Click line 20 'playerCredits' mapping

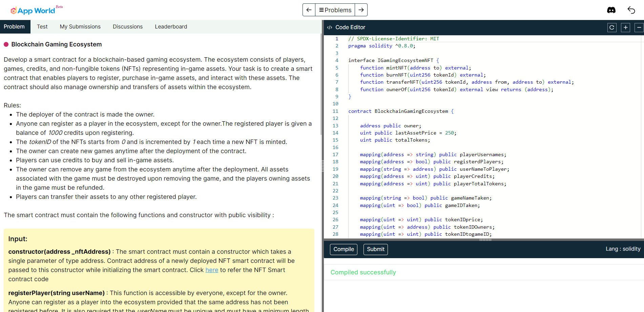click(x=427, y=176)
